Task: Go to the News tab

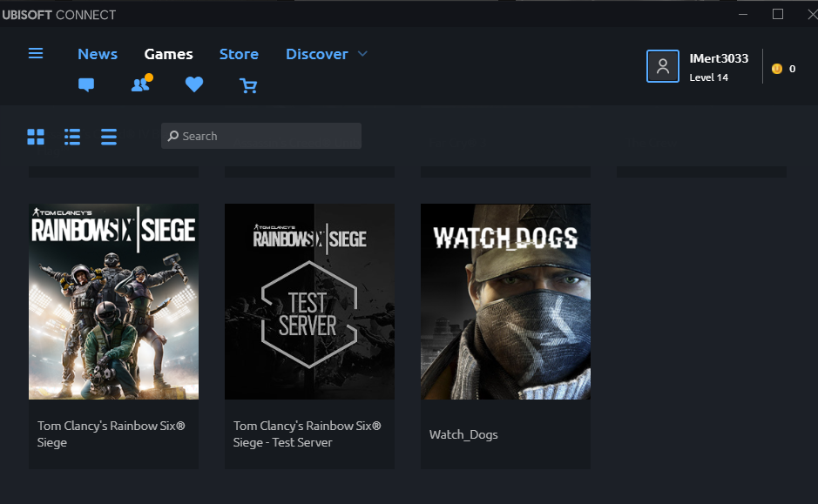Action: pos(98,54)
